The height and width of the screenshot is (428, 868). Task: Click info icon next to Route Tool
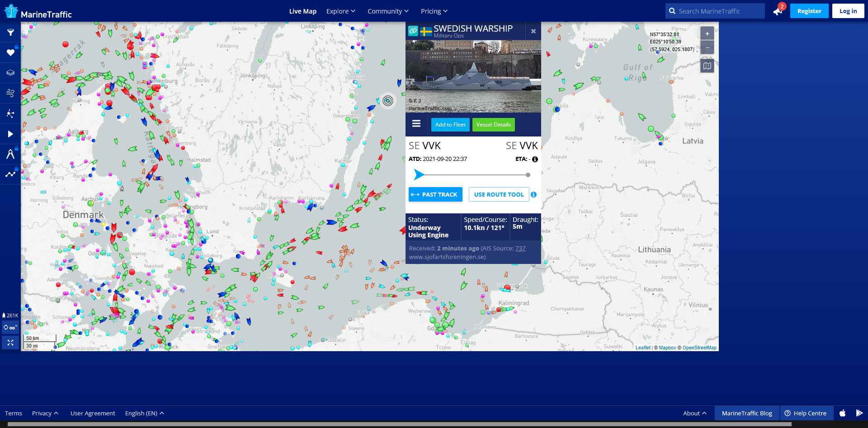point(534,194)
